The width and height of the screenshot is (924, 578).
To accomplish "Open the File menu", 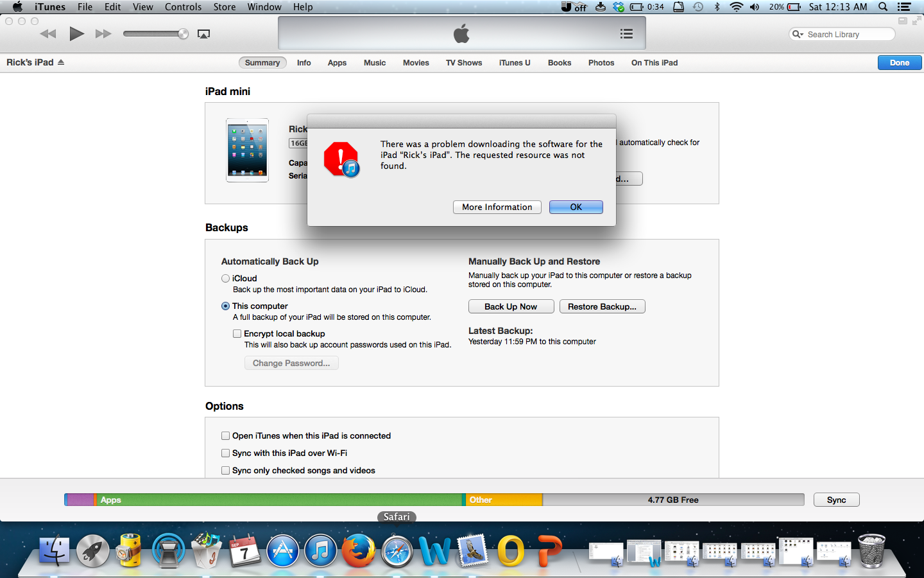I will [85, 7].
